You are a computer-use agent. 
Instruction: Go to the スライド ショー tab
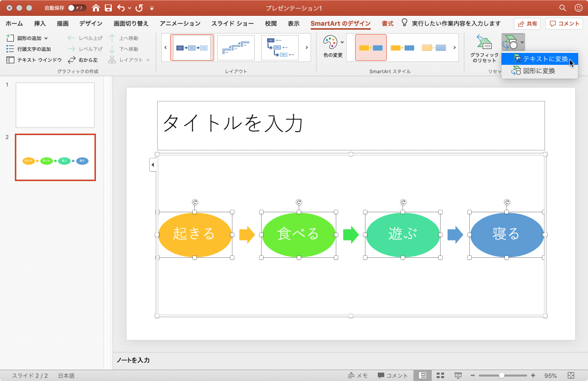pos(232,23)
